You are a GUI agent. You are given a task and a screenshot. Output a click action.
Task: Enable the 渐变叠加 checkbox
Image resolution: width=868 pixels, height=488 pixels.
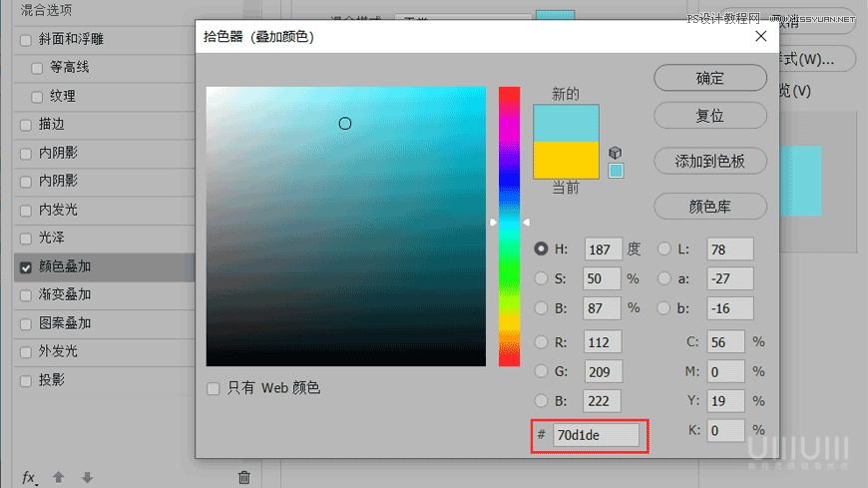tap(26, 295)
